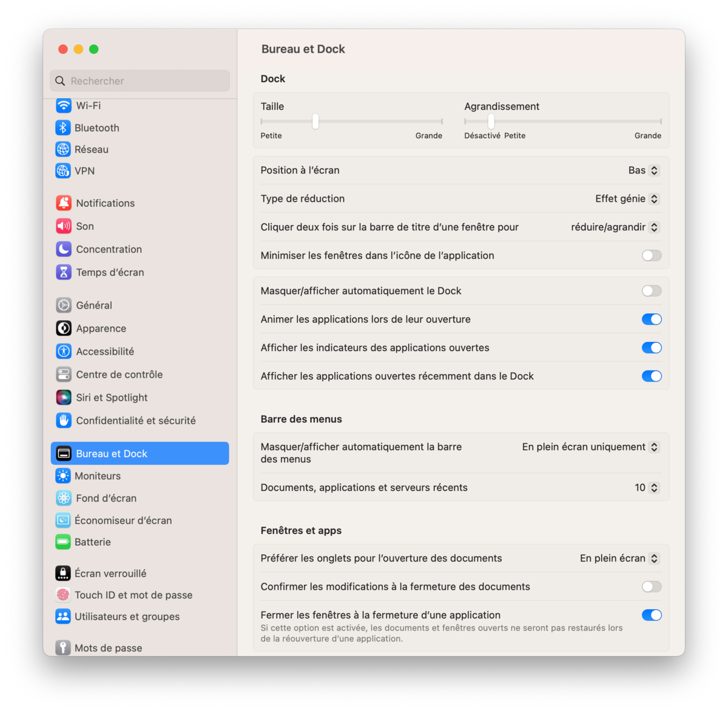
Task: Open the Wi-Fi settings icon
Action: click(64, 105)
